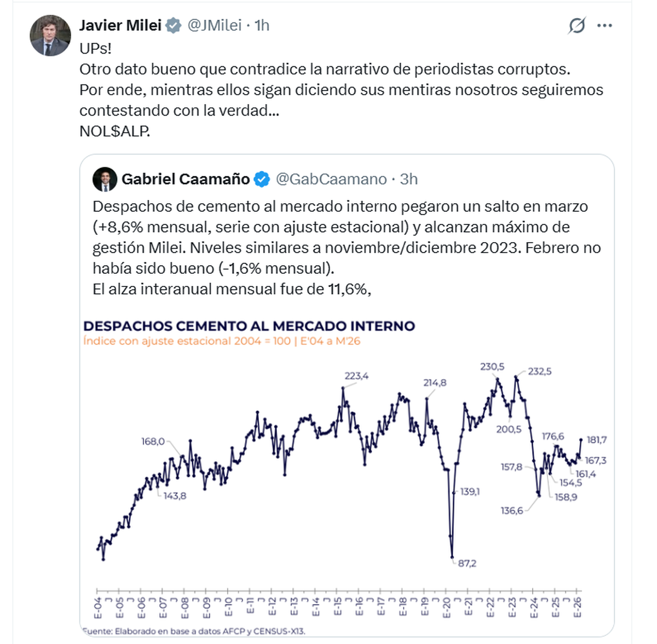Click the @JMilei handle

point(215,26)
